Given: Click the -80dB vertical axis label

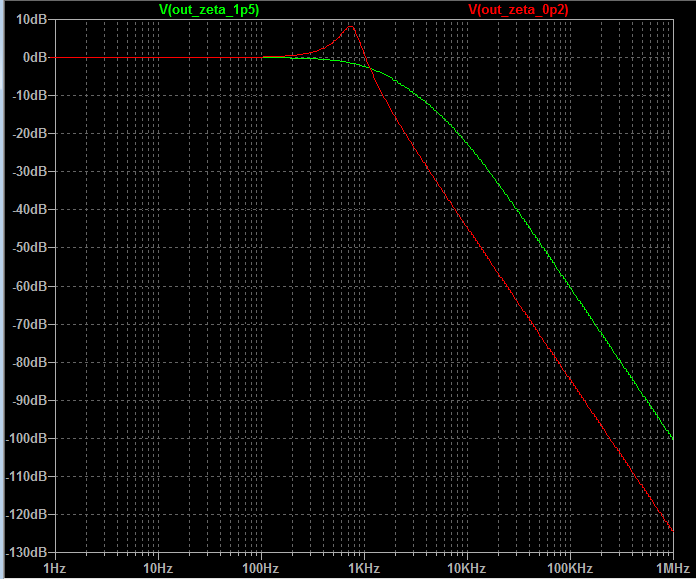Looking at the screenshot, I should (29, 362).
